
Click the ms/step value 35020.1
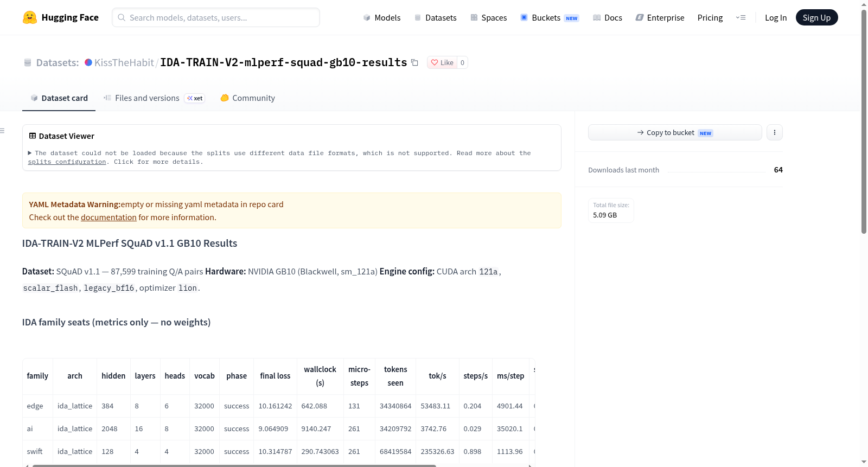point(510,428)
